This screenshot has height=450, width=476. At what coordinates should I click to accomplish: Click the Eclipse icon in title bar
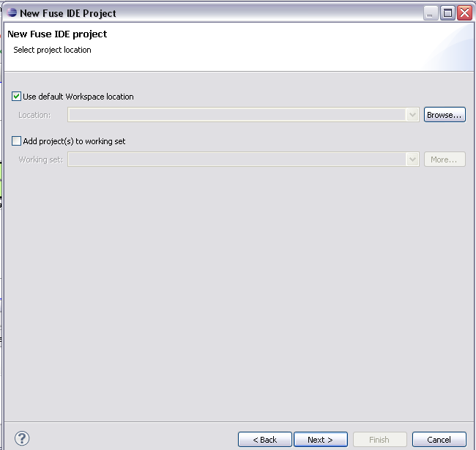[12, 12]
